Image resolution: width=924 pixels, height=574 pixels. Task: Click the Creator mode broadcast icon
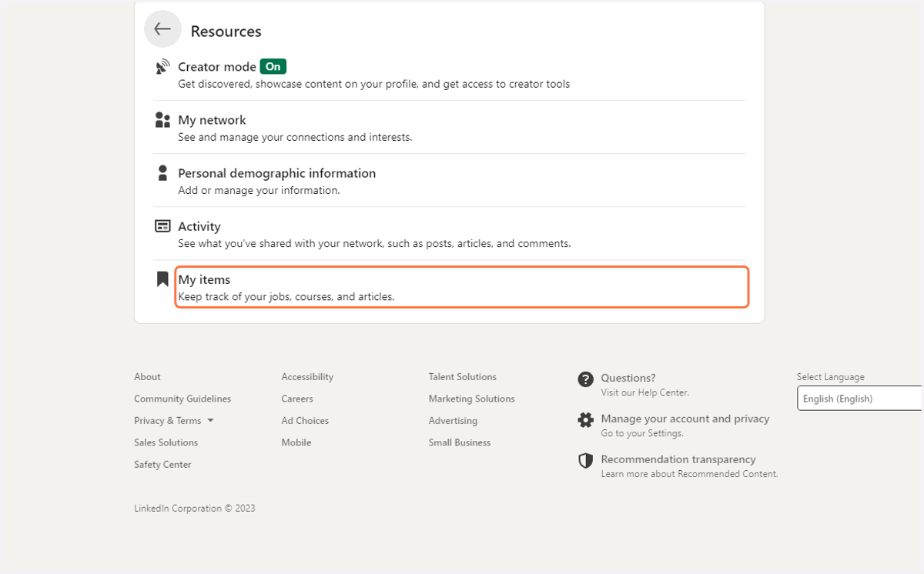point(162,67)
